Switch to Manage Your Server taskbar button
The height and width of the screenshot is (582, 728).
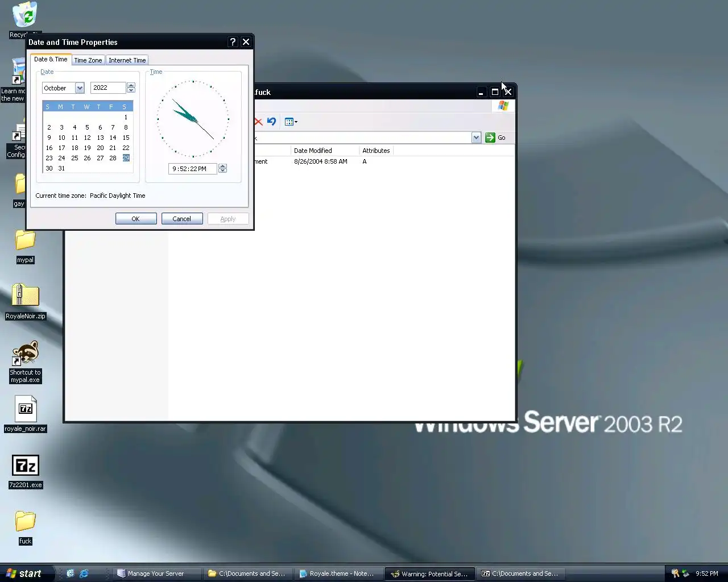[x=158, y=573]
